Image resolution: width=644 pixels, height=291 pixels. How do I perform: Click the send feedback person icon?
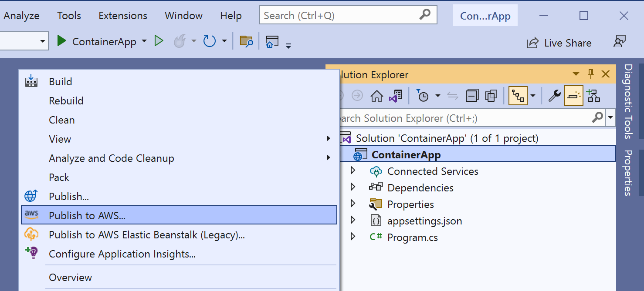click(619, 41)
